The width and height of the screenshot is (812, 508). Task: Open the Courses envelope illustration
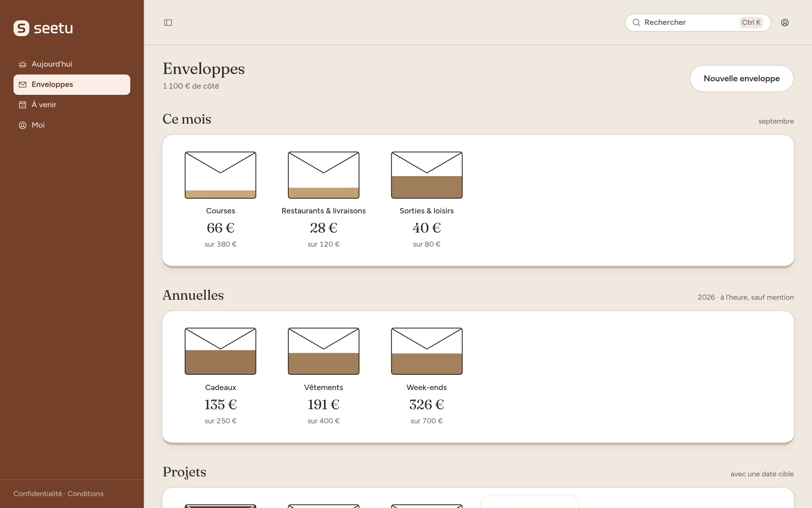(x=220, y=175)
